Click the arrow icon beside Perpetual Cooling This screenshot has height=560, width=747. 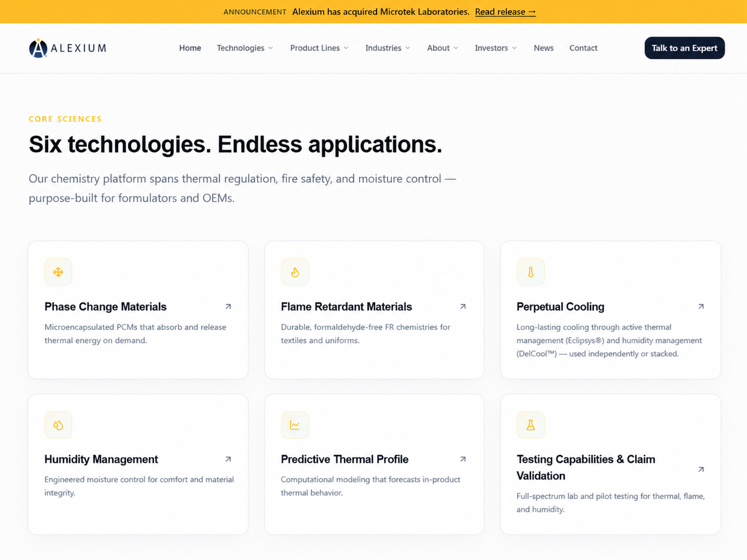coord(701,307)
